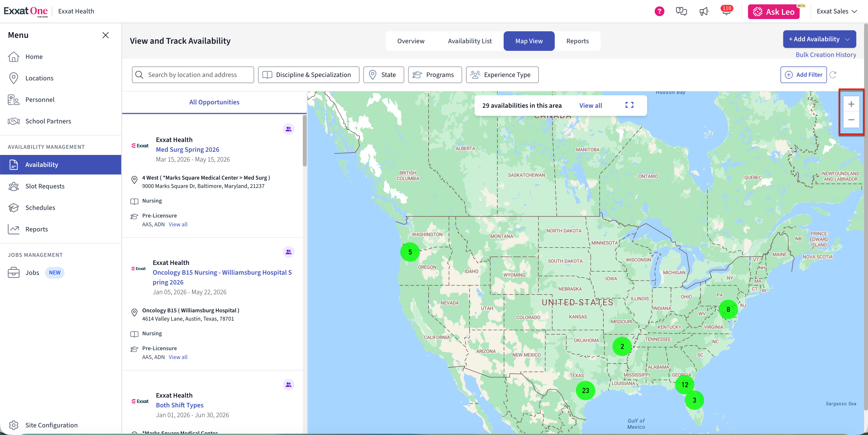
Task: Open the Bulk Creation History link
Action: (x=825, y=54)
